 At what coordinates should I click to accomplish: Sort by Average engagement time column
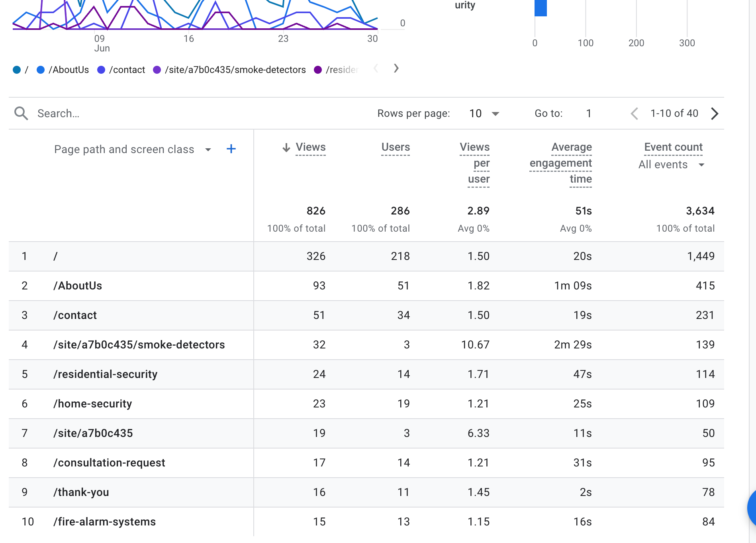pyautogui.click(x=561, y=163)
